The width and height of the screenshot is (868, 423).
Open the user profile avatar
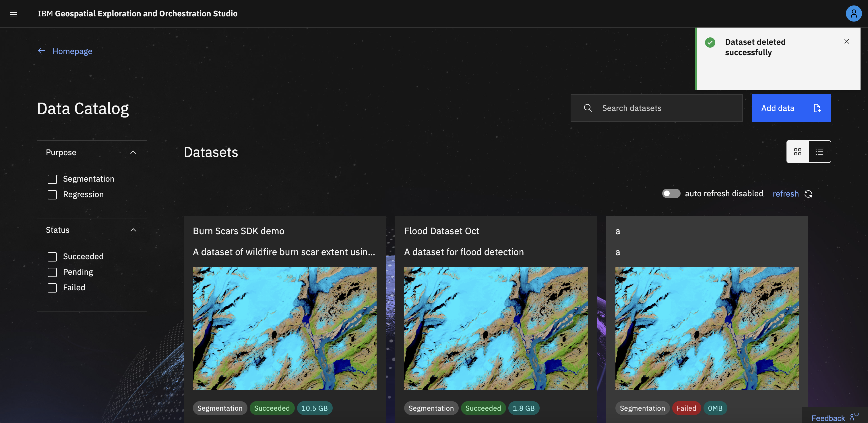853,14
